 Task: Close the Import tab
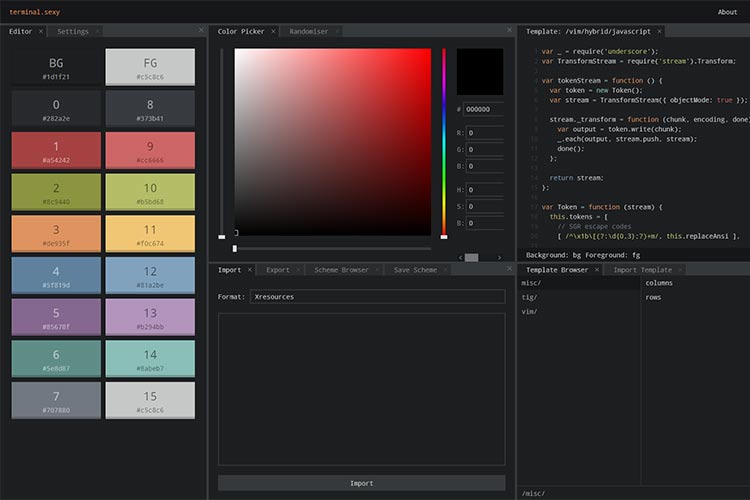click(249, 270)
